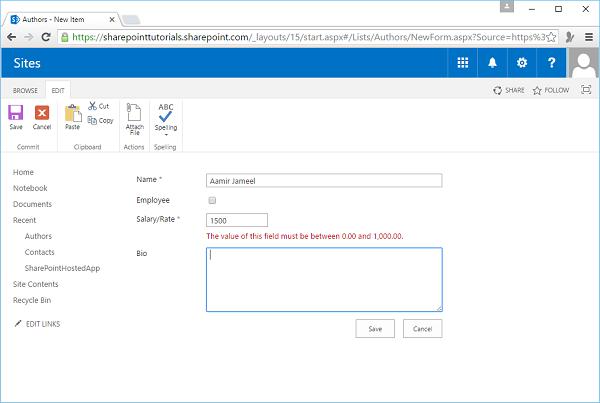This screenshot has height=403, width=600.
Task: Open the Site Contents navigation link
Action: click(x=34, y=284)
